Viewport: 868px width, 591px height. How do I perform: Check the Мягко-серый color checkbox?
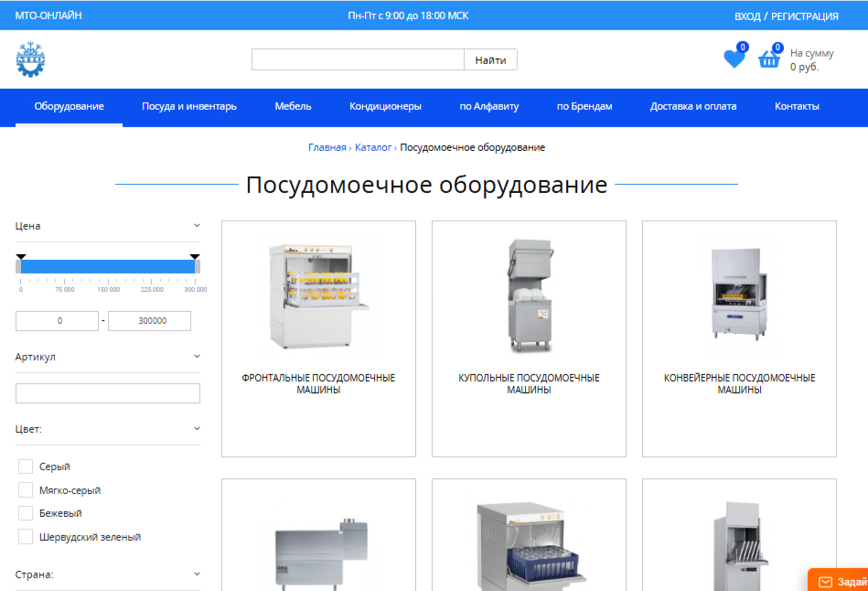pos(26,489)
